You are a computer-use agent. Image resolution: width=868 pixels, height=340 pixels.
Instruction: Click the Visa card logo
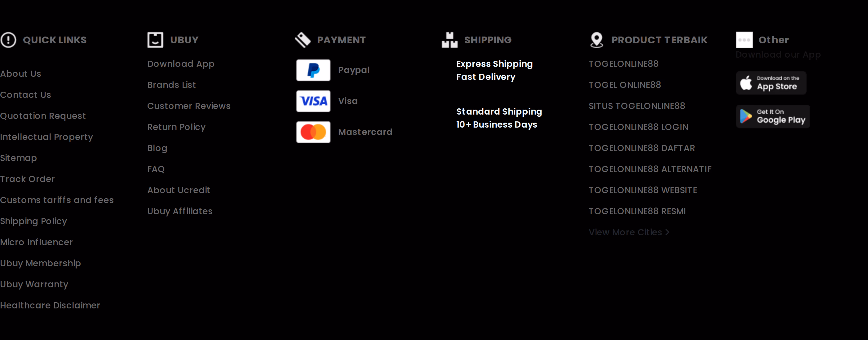[313, 101]
